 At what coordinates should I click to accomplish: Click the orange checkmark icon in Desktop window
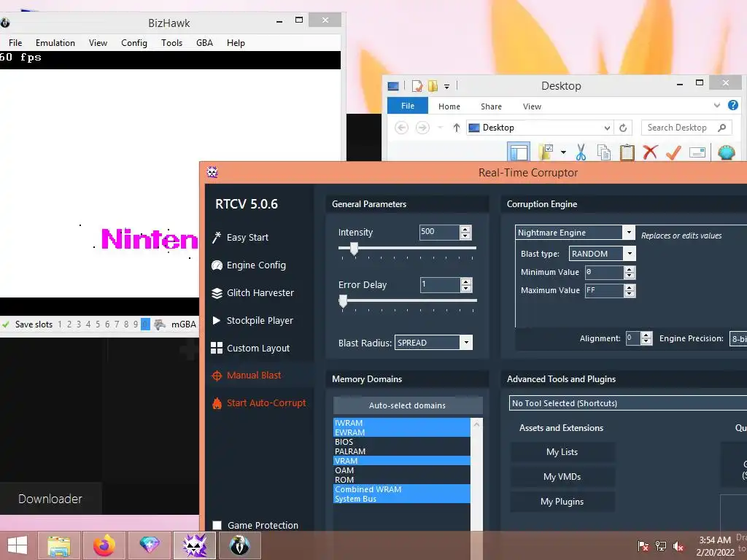point(673,153)
